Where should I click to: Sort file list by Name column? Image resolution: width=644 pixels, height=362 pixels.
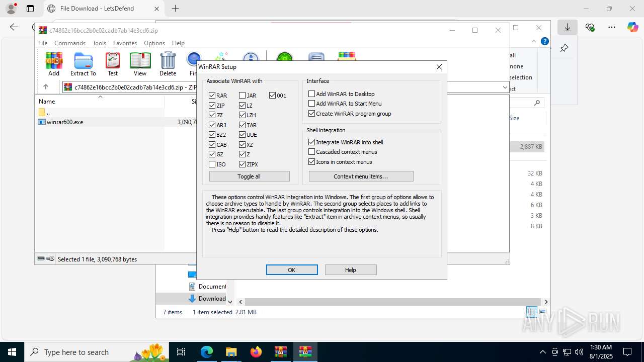[x=100, y=101]
